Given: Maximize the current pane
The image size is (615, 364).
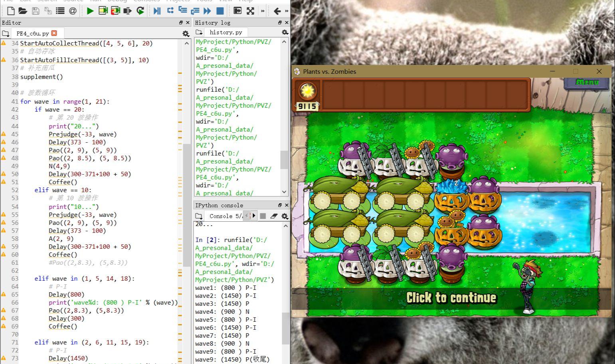Looking at the screenshot, I should point(237,11).
